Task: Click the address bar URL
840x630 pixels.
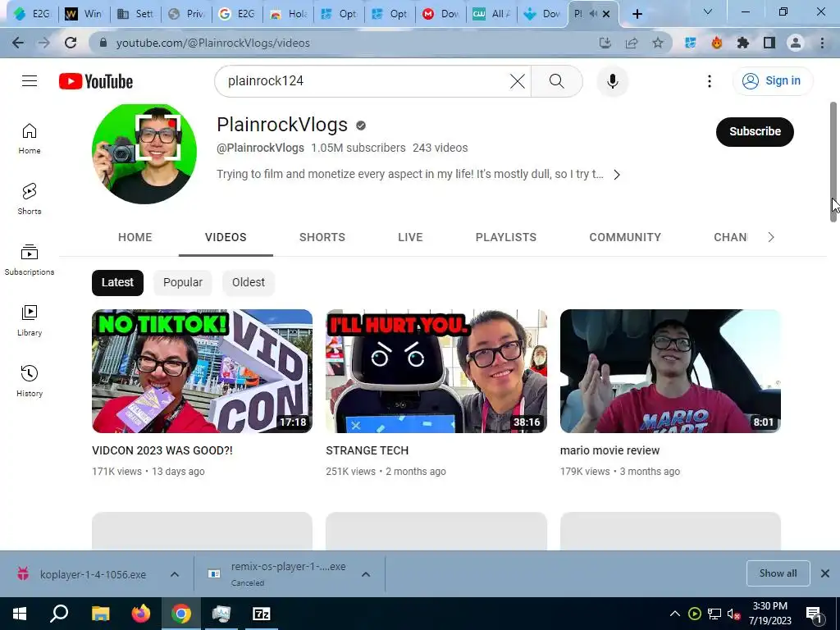Action: pyautogui.click(x=213, y=43)
